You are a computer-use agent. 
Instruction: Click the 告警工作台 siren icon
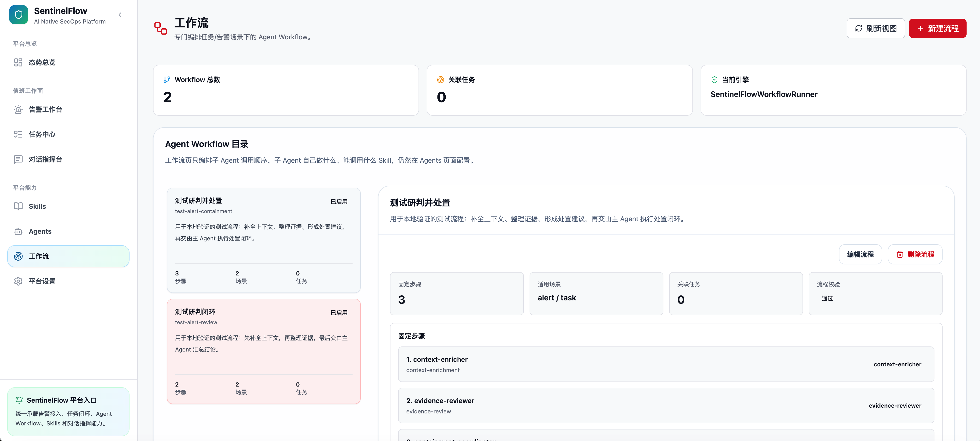tap(18, 110)
